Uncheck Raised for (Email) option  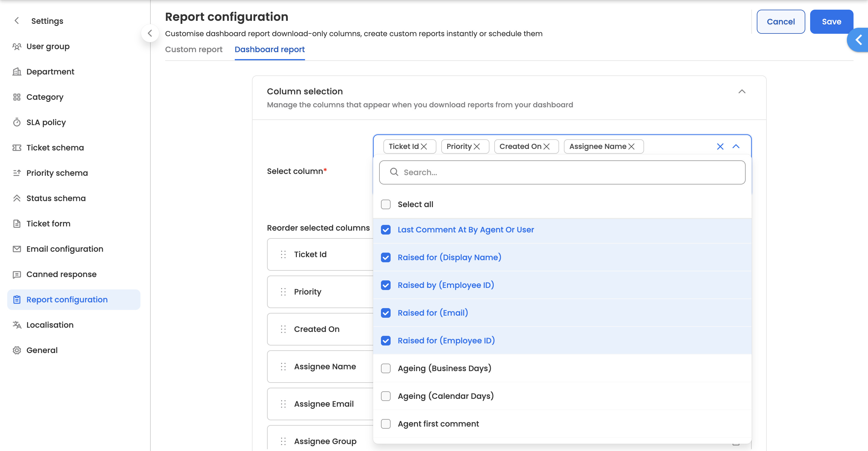click(385, 313)
